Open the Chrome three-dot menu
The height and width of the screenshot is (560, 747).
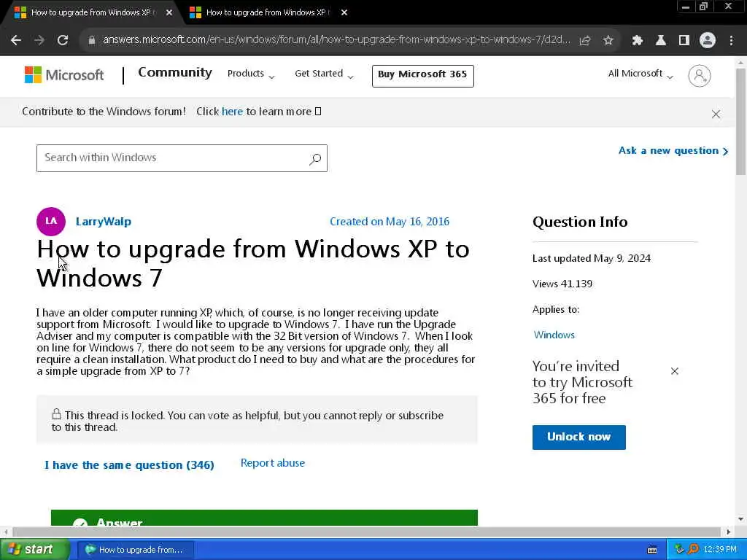pyautogui.click(x=731, y=41)
